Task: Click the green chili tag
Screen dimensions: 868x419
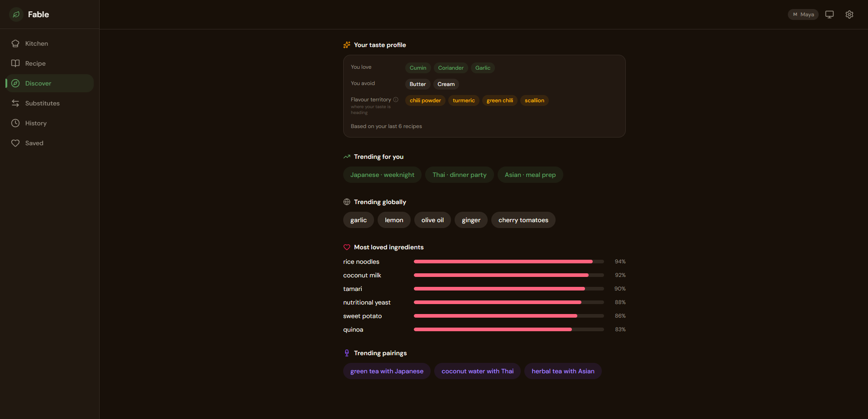Action: point(500,100)
